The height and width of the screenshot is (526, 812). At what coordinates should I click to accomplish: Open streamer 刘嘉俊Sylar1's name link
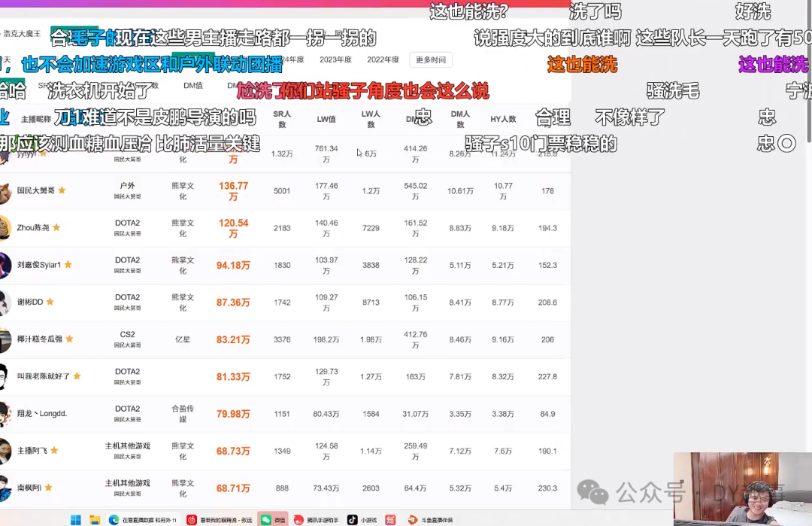click(x=39, y=265)
